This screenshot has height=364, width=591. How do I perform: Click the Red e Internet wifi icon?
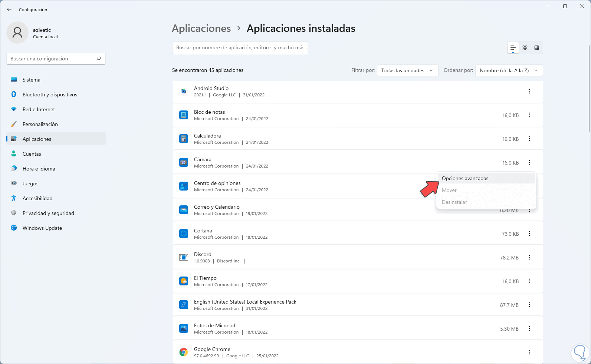pyautogui.click(x=14, y=109)
